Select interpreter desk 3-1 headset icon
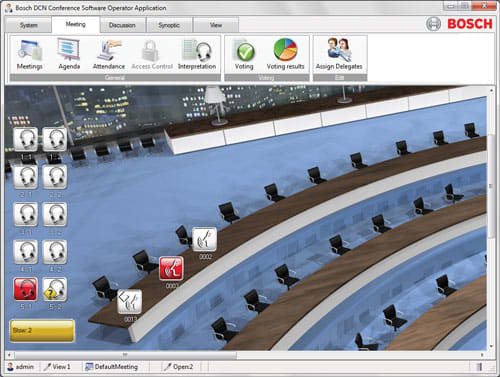The width and height of the screenshot is (500, 377). point(26,214)
